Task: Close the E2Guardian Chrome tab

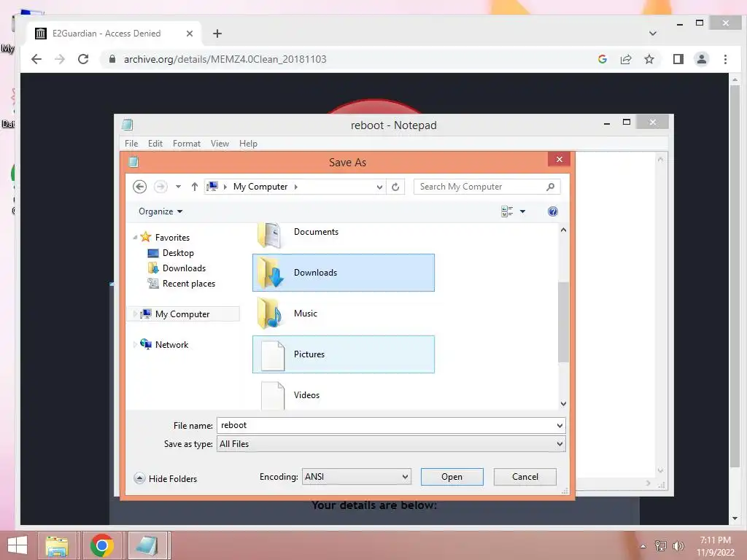Action: click(190, 34)
